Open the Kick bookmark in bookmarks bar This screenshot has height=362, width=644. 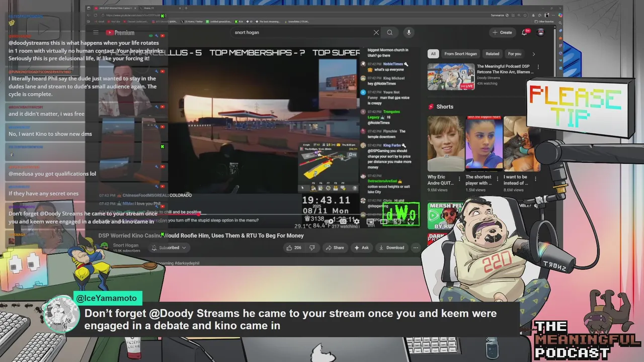tap(238, 22)
